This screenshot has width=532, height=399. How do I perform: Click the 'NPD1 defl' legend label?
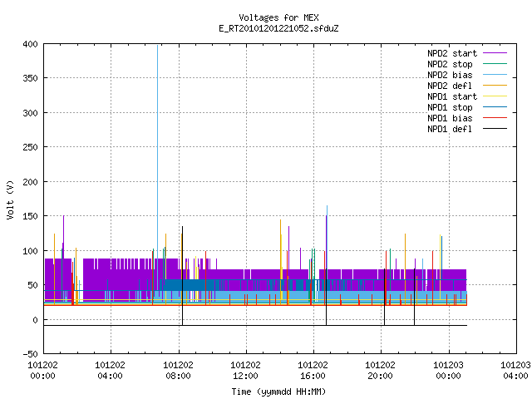click(450, 130)
